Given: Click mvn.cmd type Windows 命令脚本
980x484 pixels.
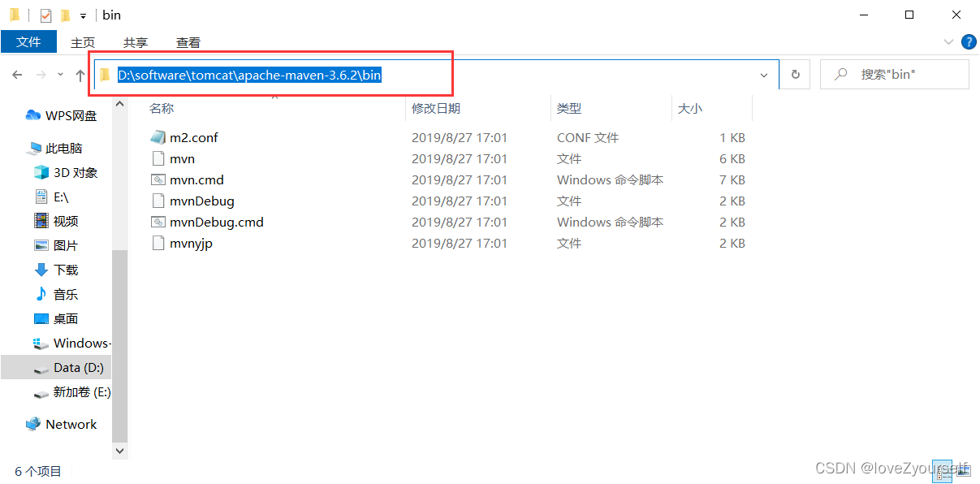Looking at the screenshot, I should tap(611, 179).
